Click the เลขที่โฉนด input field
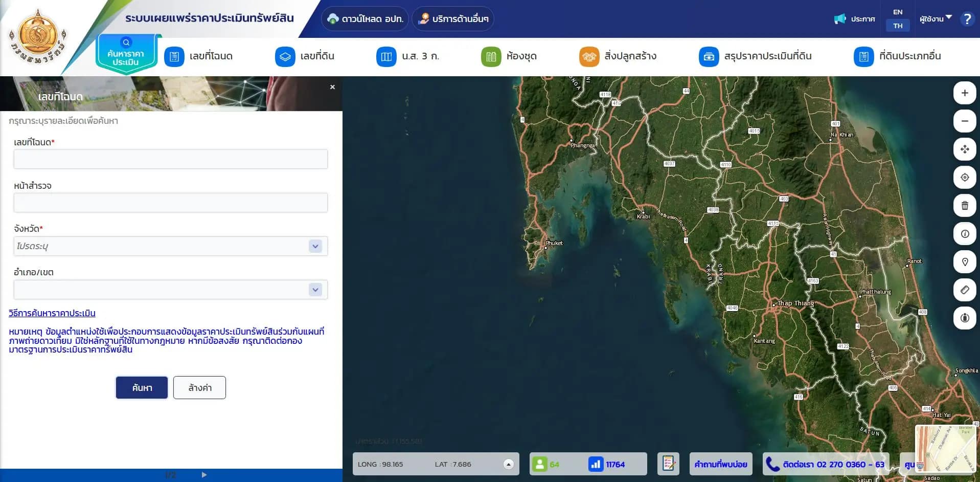 click(x=170, y=159)
